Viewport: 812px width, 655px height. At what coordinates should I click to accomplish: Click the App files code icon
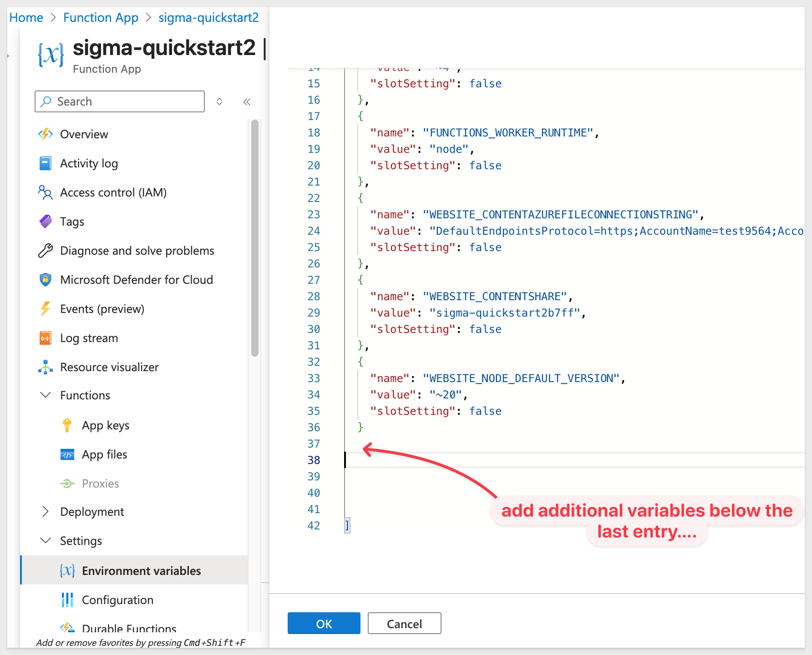click(67, 454)
